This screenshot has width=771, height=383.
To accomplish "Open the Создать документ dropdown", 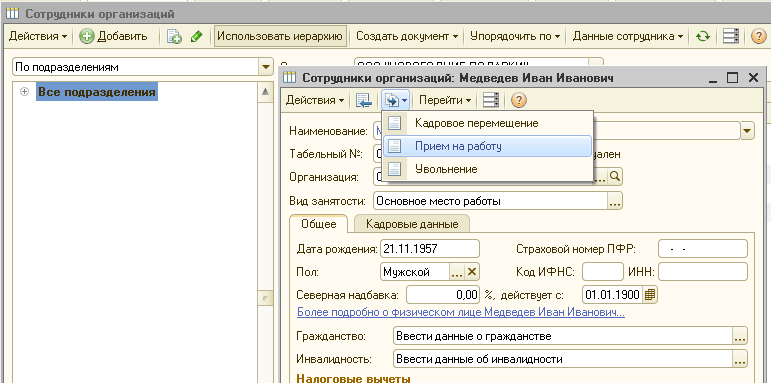I will tap(407, 36).
